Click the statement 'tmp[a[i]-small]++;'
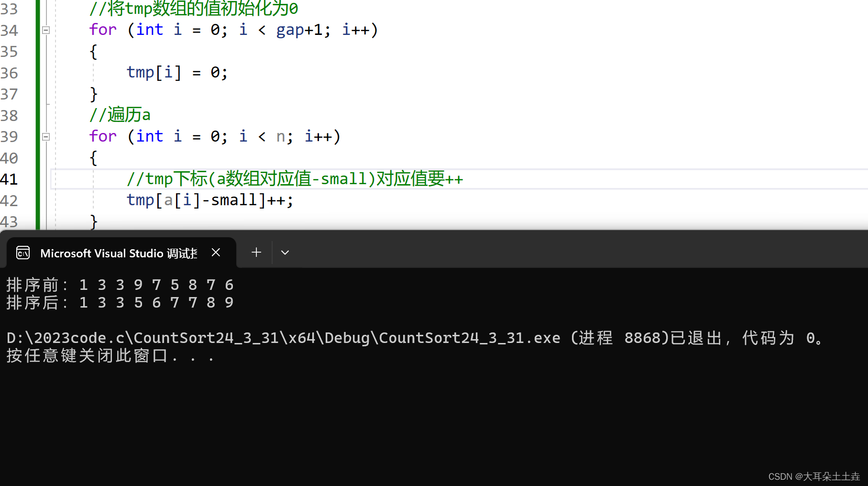 (210, 200)
